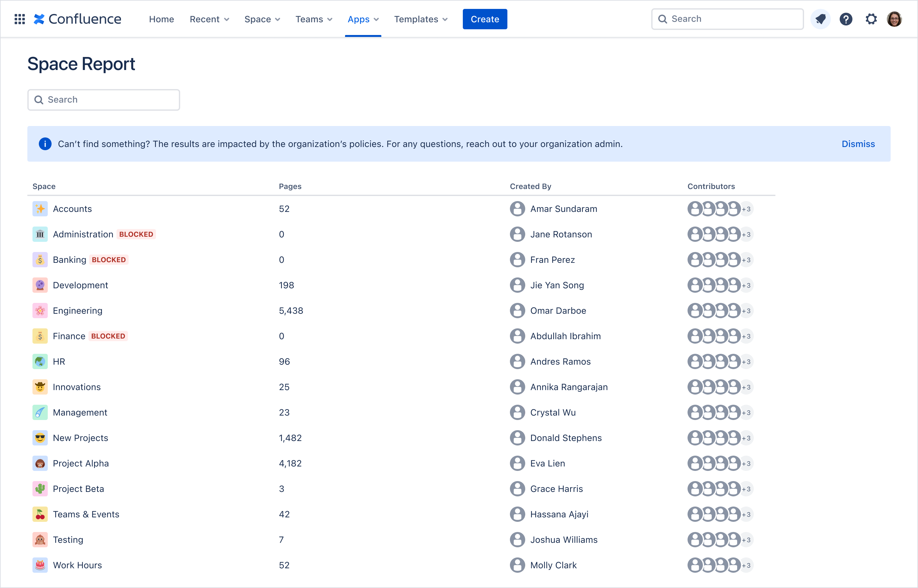918x588 pixels.
Task: Click Amar Sundaram's avatar icon
Action: [x=518, y=209]
